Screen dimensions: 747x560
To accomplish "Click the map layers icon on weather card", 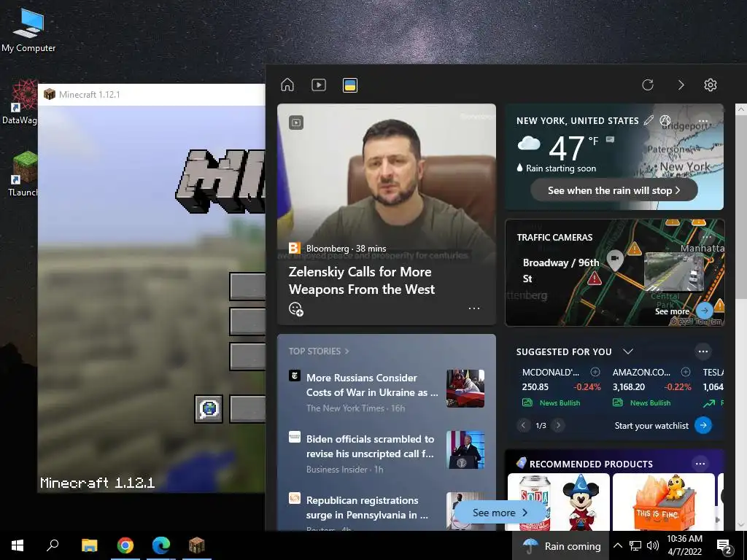I will pyautogui.click(x=665, y=120).
